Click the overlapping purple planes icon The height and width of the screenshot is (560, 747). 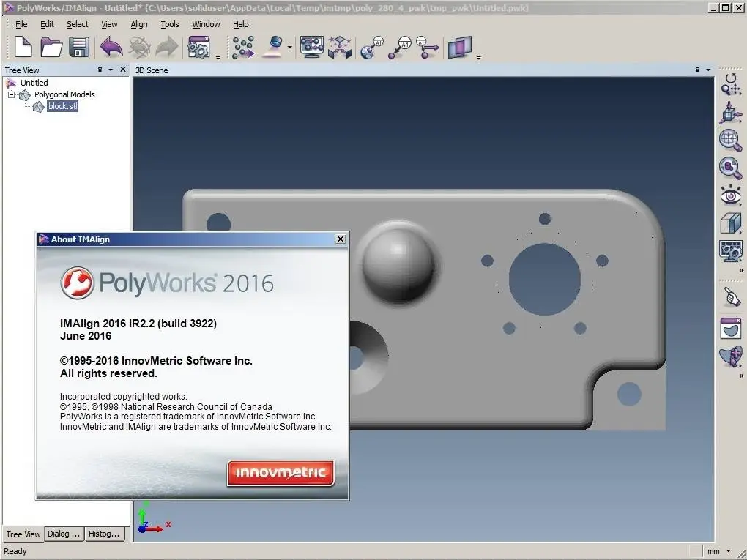click(x=460, y=47)
